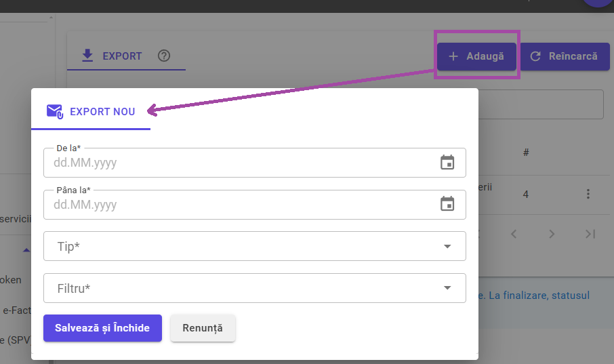Screen dimensions: 614x364
Task: Expand the Filtru dropdown
Action: click(447, 288)
